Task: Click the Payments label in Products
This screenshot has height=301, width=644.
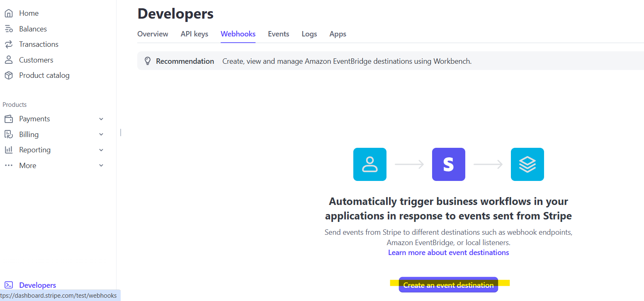Action: [34, 119]
